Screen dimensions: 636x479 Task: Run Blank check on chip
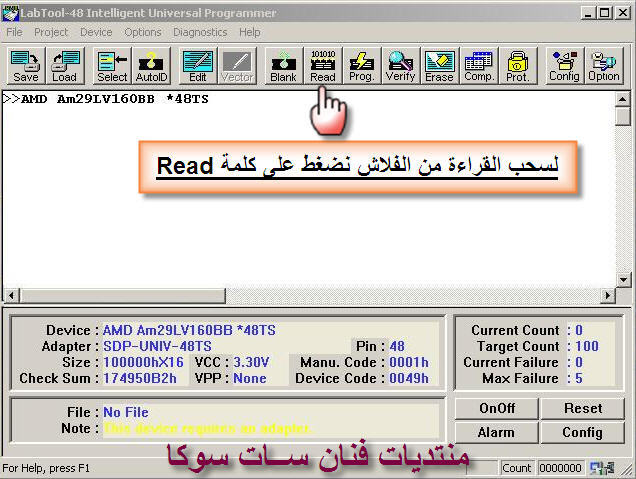click(284, 66)
